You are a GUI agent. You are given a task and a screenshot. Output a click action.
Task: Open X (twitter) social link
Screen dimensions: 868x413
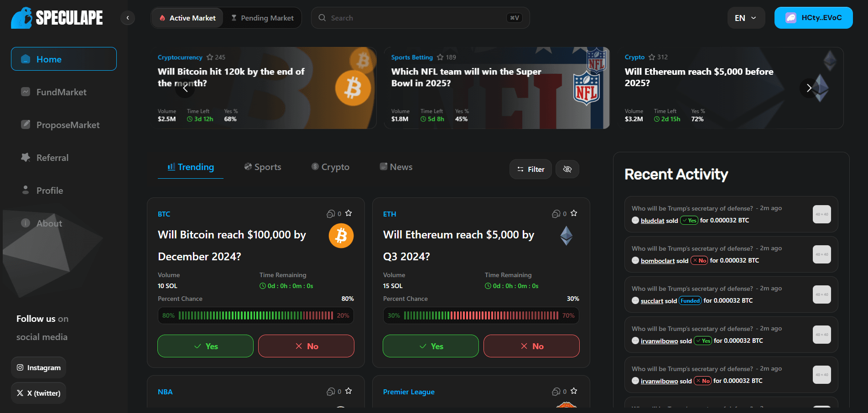coord(39,393)
